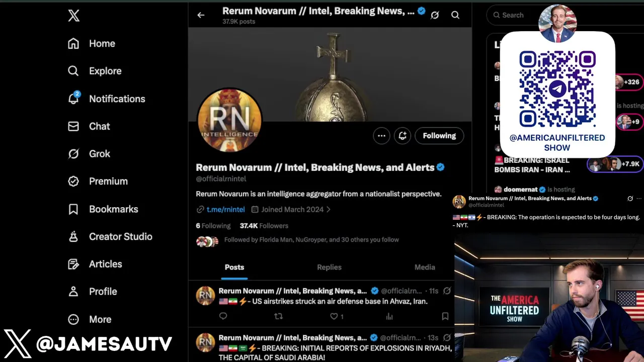
Task: Open Chat in the sidebar
Action: (89, 126)
